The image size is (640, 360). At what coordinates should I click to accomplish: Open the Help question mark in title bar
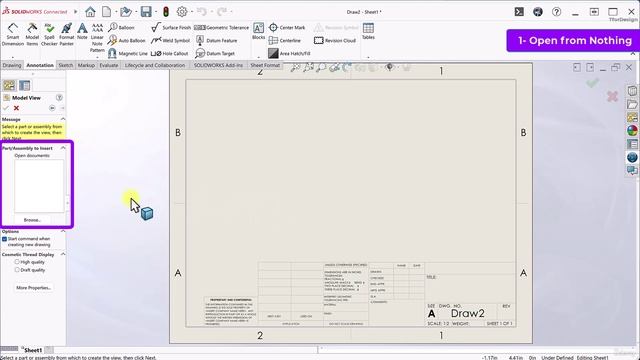[x=556, y=12]
